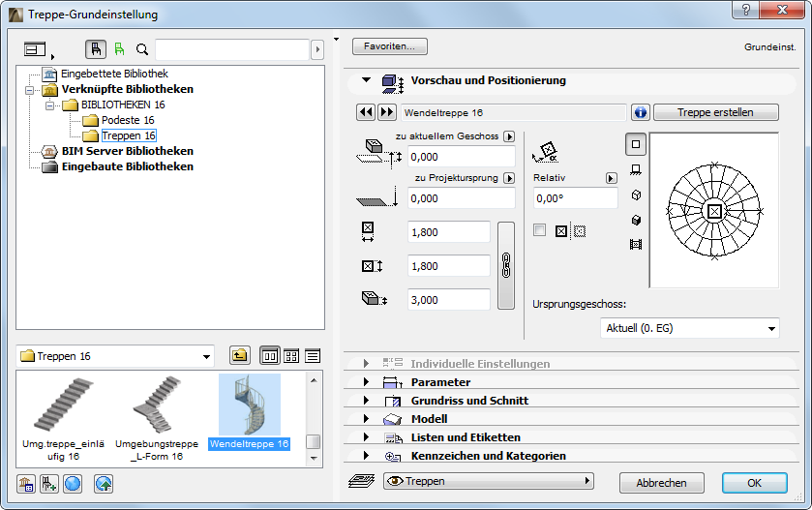Select 3D shaded preview mode
812x510 pixels.
[637, 220]
